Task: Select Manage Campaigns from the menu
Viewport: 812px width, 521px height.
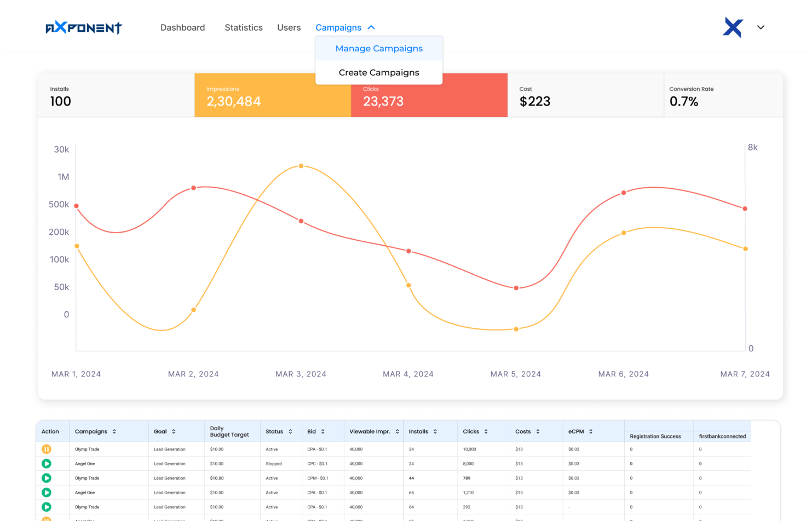Action: coord(379,49)
